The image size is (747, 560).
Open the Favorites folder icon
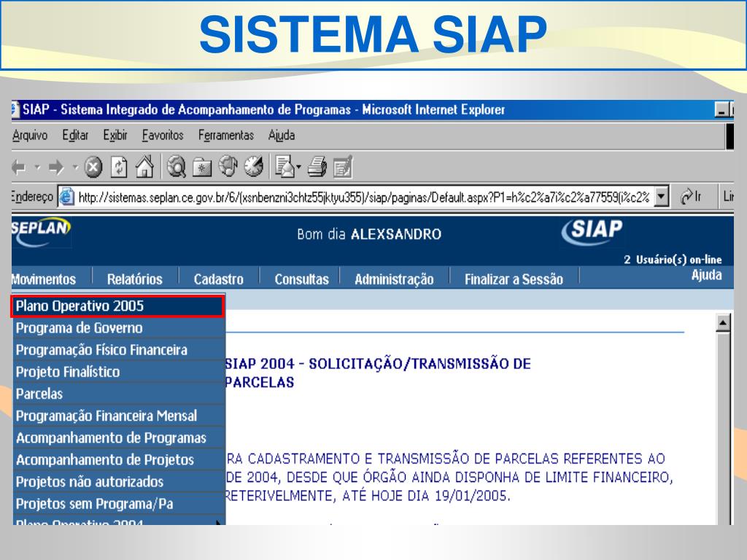point(202,168)
